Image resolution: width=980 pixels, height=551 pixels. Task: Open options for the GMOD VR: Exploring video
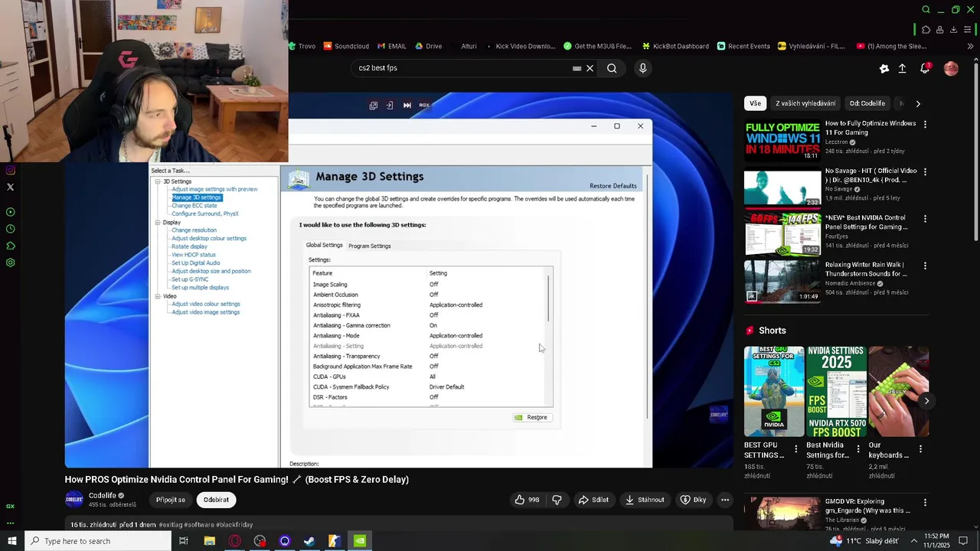coord(925,503)
